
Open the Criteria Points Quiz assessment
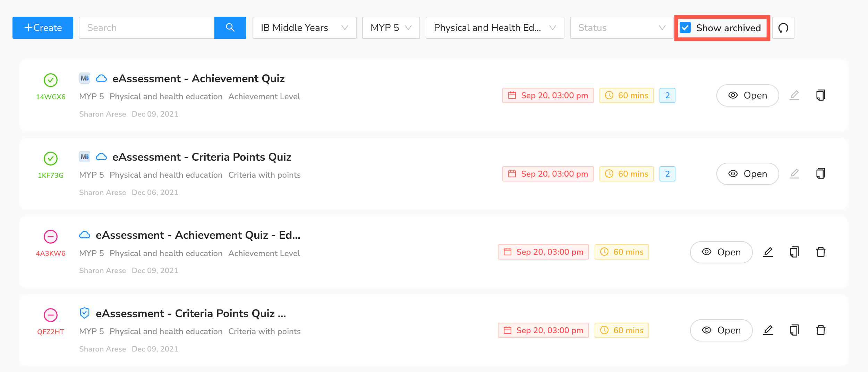(x=747, y=173)
